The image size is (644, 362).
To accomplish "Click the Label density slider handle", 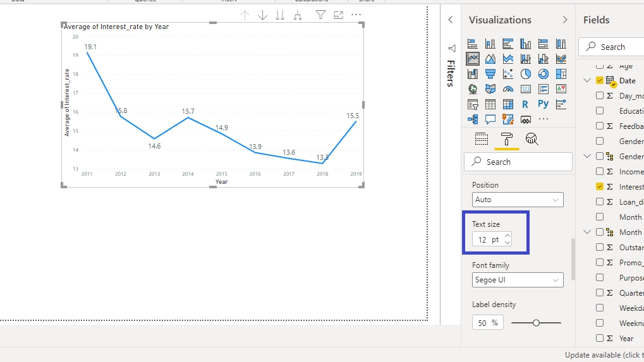I will point(536,323).
